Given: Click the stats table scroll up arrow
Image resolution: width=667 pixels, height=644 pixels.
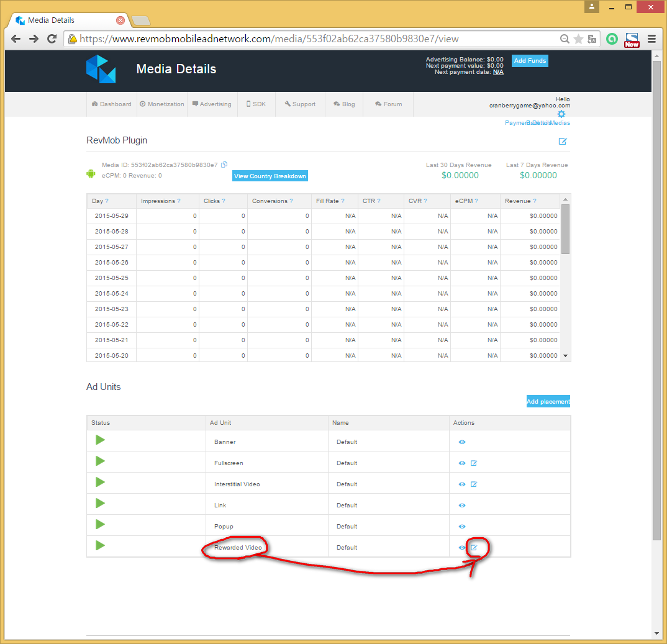Looking at the screenshot, I should pyautogui.click(x=565, y=199).
